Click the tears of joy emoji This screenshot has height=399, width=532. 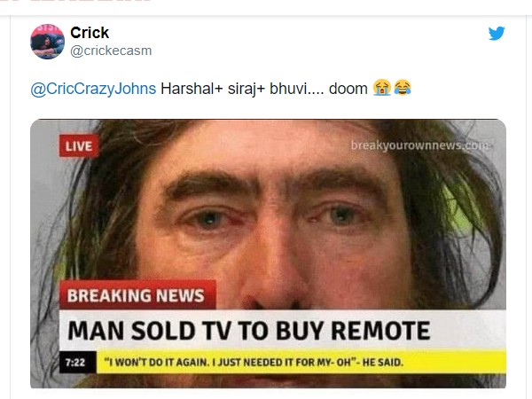(403, 88)
